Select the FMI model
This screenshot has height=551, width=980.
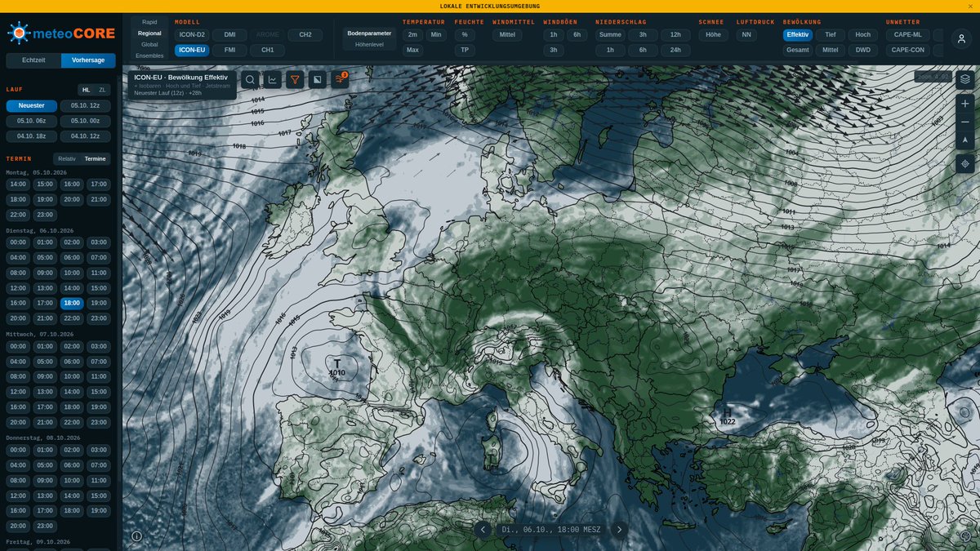tap(229, 50)
